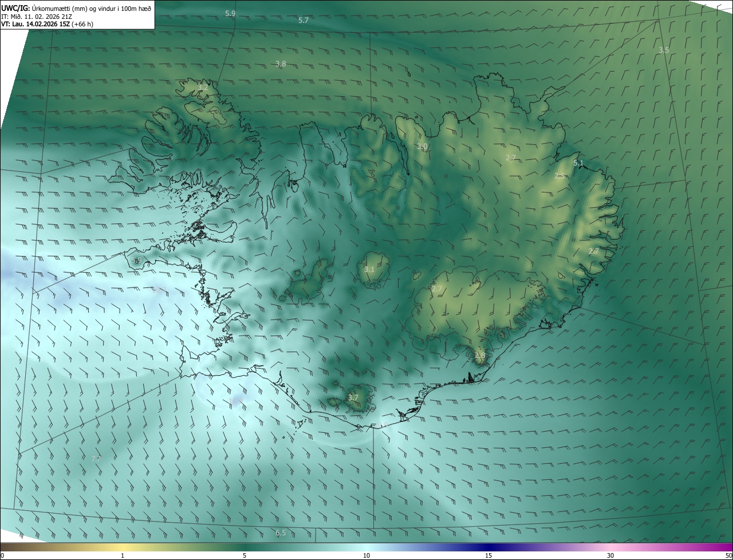
Task: Click the 5 tick label on the color scale
Action: click(245, 555)
